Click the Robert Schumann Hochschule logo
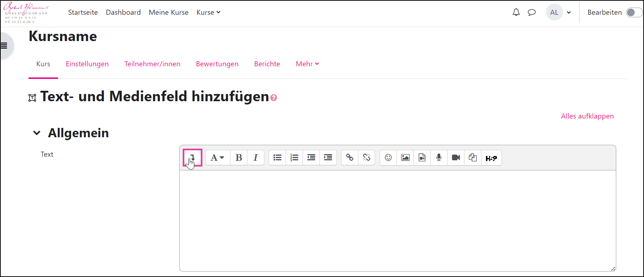Screen dimensions: 644x277 [26, 13]
